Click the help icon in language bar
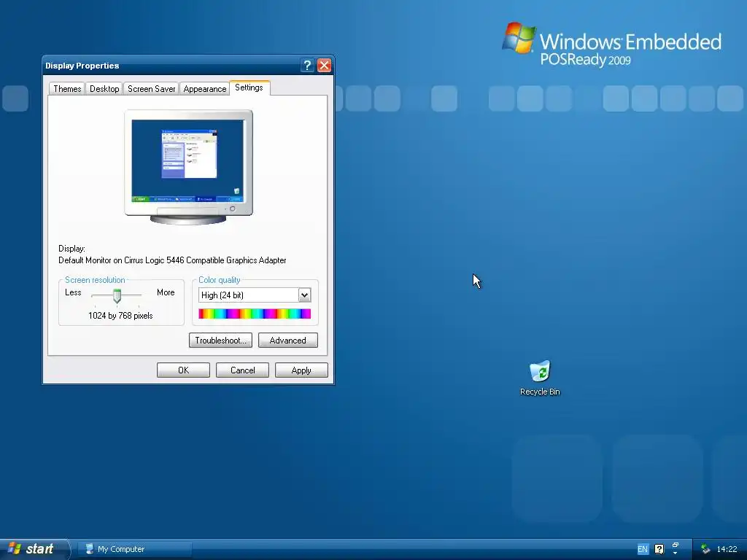Viewport: 747px width, 560px height. coord(659,549)
